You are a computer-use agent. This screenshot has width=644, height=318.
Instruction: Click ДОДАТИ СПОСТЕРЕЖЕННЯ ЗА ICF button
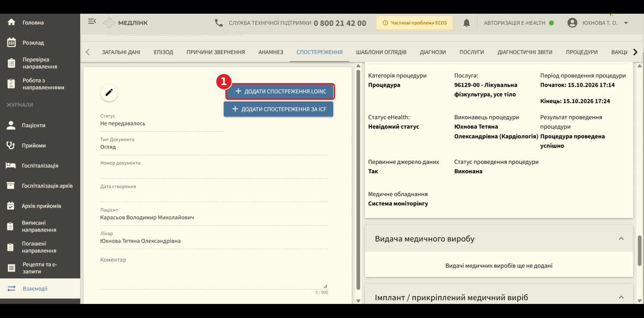click(x=279, y=109)
